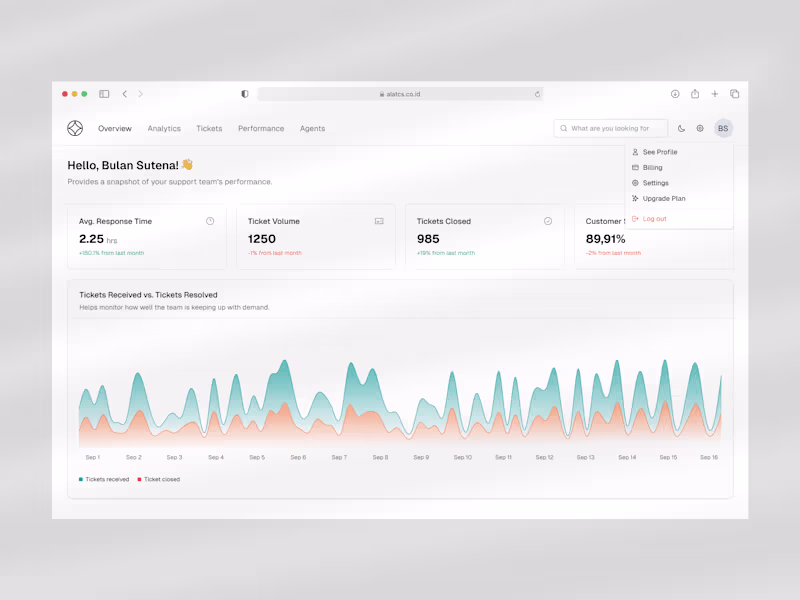Click the inbox icon on Ticket Volume card
The width and height of the screenshot is (800, 600).
tap(380, 221)
